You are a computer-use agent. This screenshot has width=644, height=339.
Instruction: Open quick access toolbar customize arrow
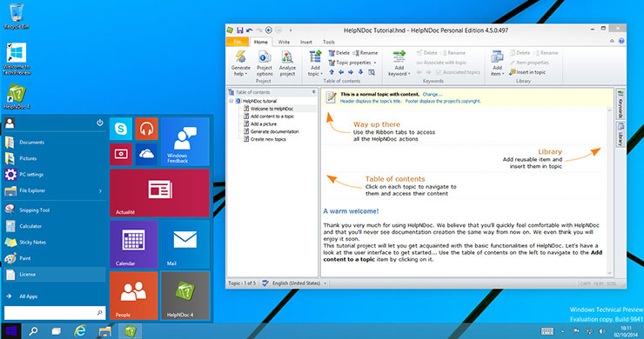point(291,30)
